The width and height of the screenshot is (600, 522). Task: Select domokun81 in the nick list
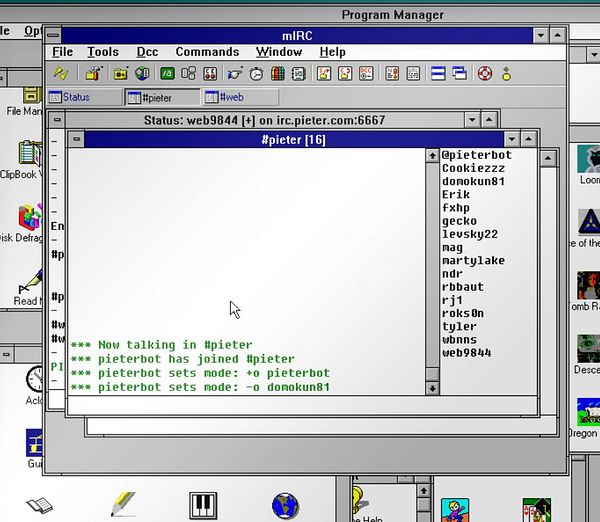tap(473, 181)
